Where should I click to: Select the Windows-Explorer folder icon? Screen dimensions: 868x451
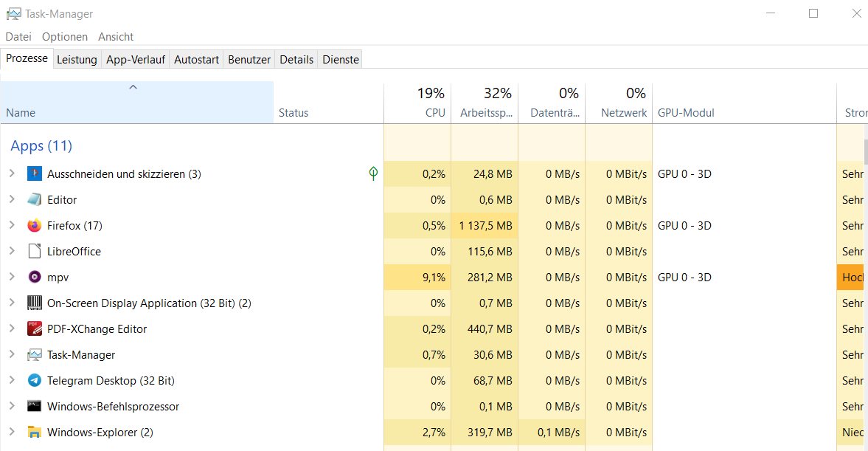coord(35,433)
